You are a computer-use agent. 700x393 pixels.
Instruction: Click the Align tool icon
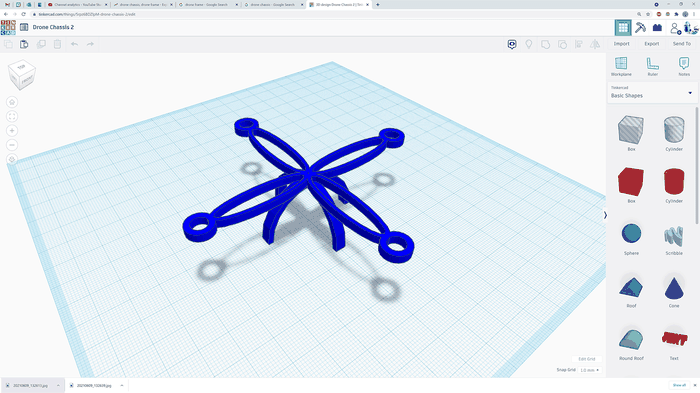pos(579,44)
